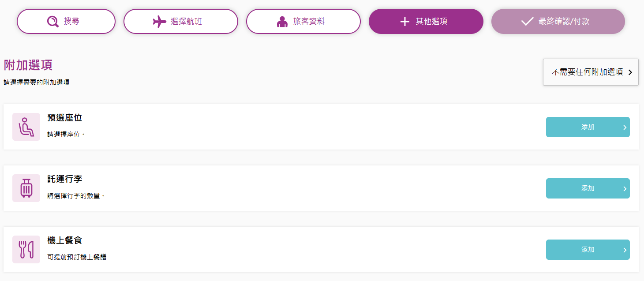The height and width of the screenshot is (281, 644).
Task: Click the magnifier icon in 搜尋 step
Action: click(53, 21)
